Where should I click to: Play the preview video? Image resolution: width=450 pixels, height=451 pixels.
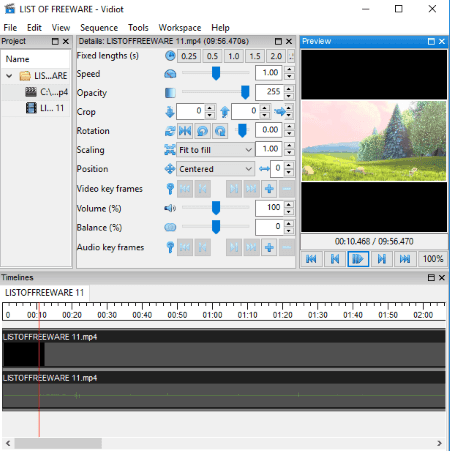[358, 259]
